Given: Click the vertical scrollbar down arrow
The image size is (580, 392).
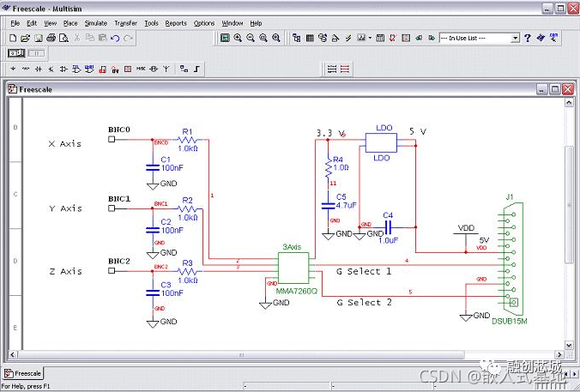Looking at the screenshot, I should tap(569, 345).
